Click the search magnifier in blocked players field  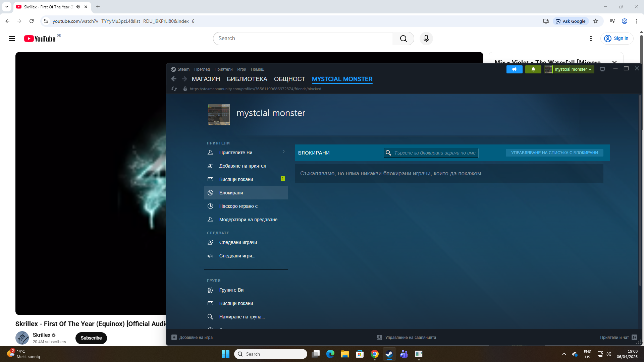(388, 153)
